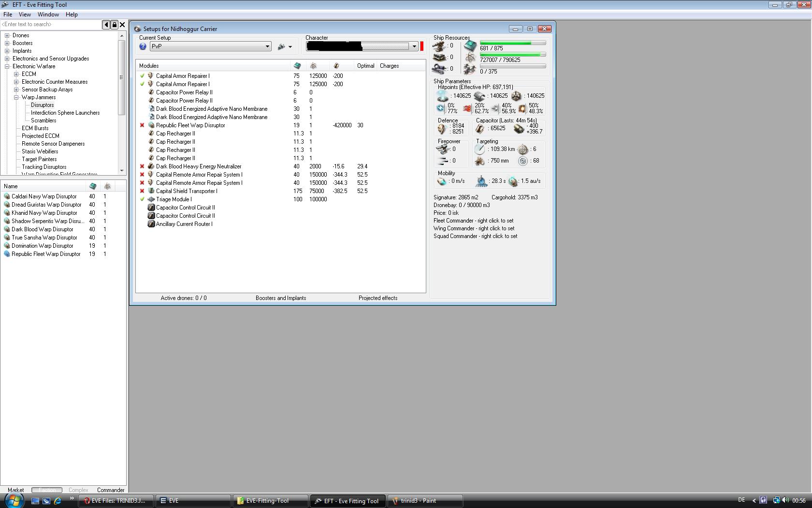Viewport: 812px width, 508px height.
Task: Click the structure hitpoints icon
Action: coord(516,96)
